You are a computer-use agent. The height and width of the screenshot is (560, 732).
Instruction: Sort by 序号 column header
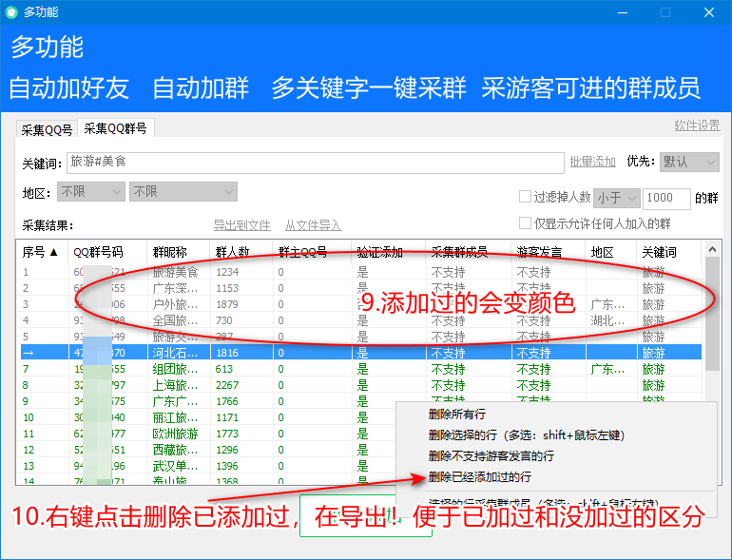coord(40,252)
